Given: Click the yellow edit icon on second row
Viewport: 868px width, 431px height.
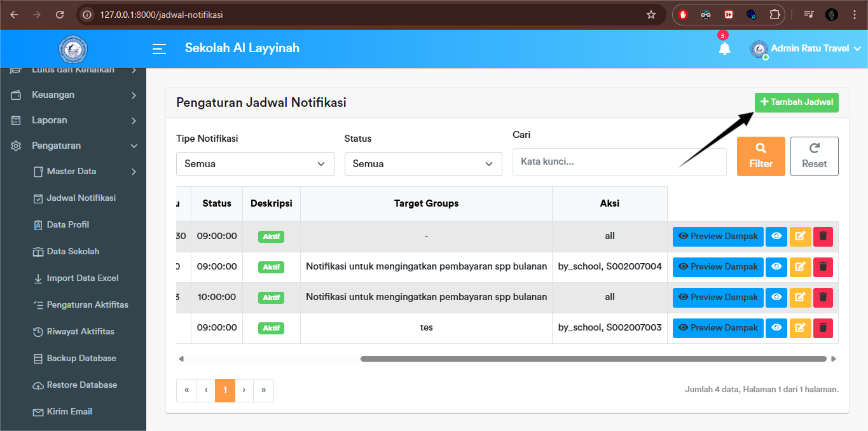Looking at the screenshot, I should coord(800,267).
